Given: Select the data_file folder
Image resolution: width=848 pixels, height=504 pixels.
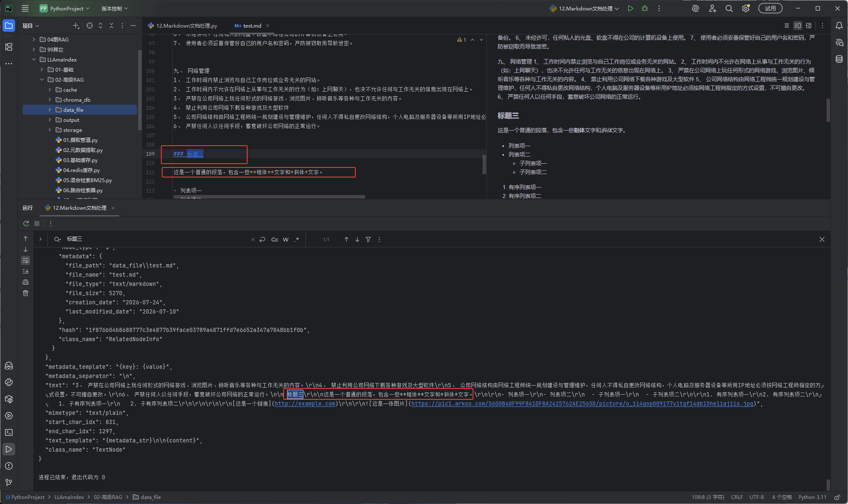Looking at the screenshot, I should 80,110.
